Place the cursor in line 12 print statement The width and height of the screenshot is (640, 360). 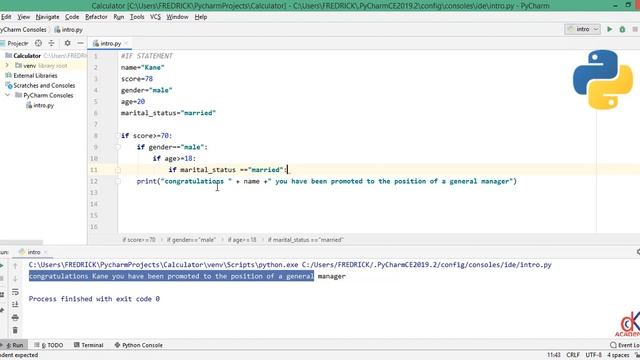click(327, 181)
